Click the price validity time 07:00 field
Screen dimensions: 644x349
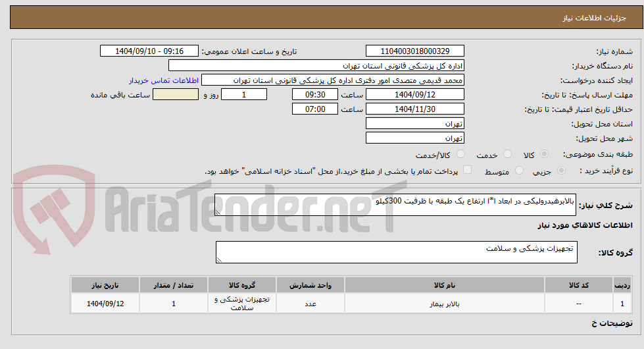point(315,109)
